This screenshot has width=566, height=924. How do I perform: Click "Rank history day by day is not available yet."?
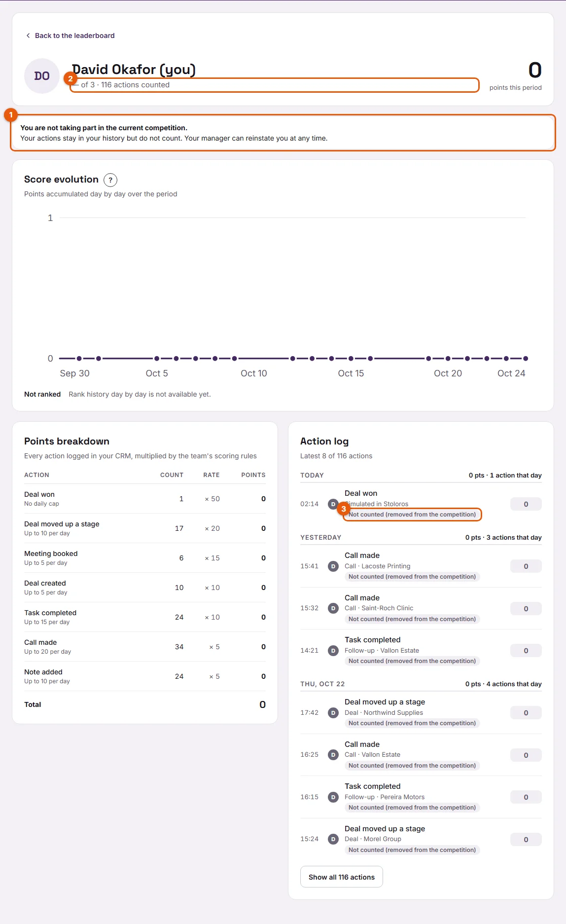[140, 394]
